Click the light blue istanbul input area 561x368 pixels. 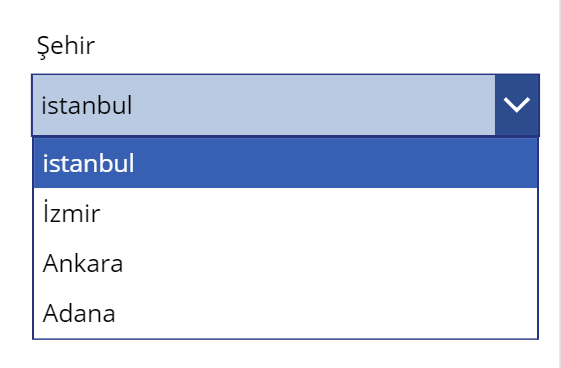(x=264, y=105)
